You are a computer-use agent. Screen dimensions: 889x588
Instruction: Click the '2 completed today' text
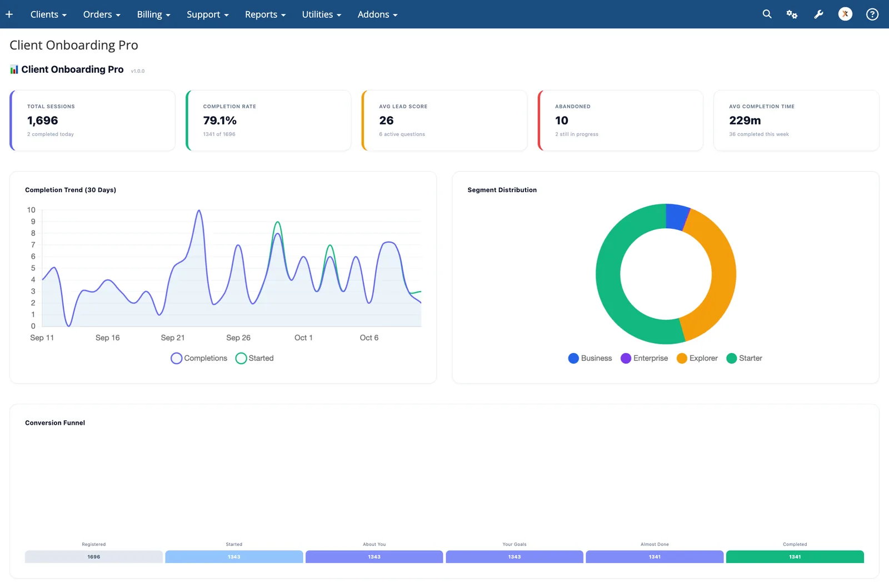[51, 134]
